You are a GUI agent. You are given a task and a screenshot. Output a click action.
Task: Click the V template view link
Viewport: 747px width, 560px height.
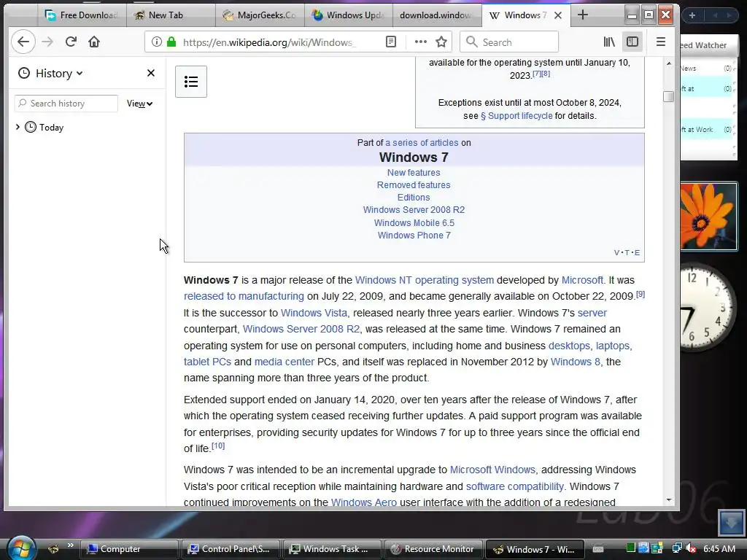click(x=617, y=252)
